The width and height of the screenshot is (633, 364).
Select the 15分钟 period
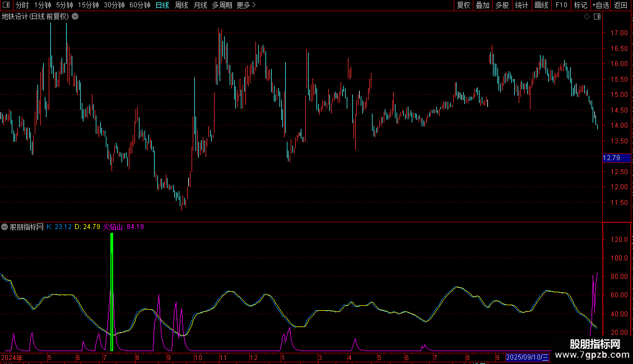(x=89, y=5)
